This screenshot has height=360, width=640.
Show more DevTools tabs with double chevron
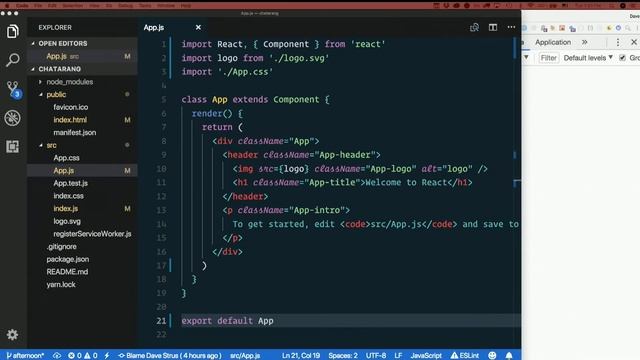click(584, 42)
